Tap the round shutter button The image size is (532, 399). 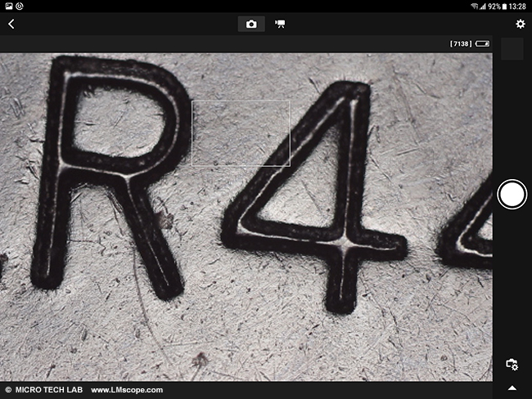click(512, 195)
